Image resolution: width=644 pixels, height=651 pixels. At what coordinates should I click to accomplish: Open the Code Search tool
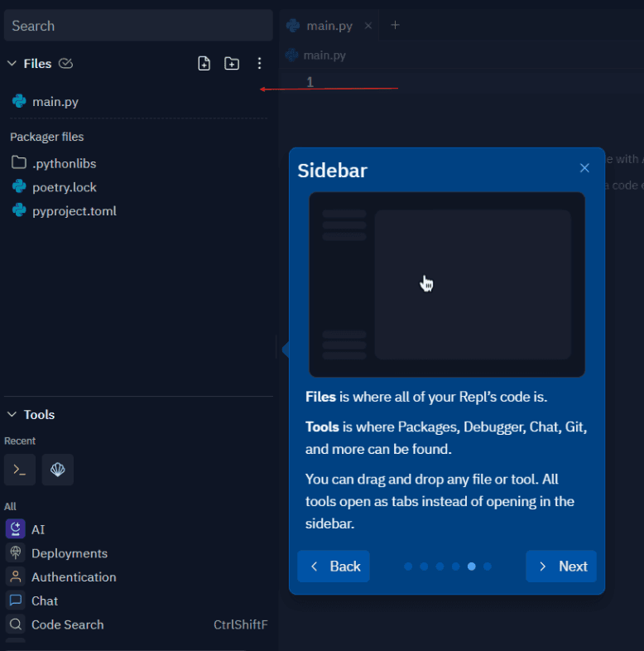67,624
